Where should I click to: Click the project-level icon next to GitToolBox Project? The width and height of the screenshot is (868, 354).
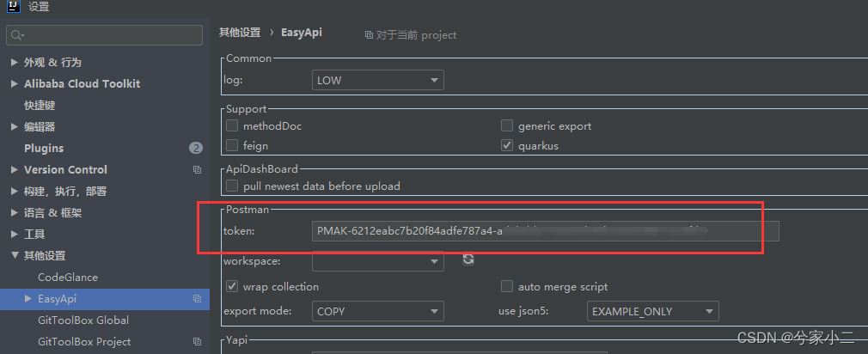click(197, 342)
